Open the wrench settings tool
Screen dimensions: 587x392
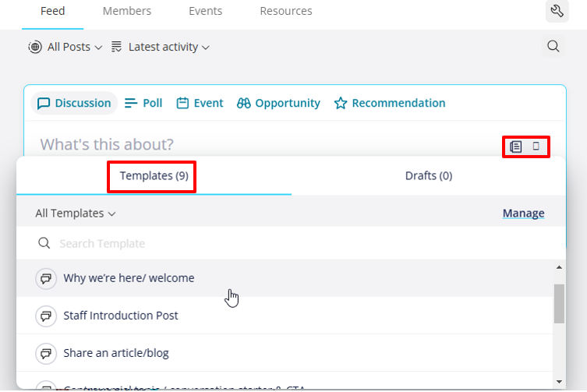[557, 11]
